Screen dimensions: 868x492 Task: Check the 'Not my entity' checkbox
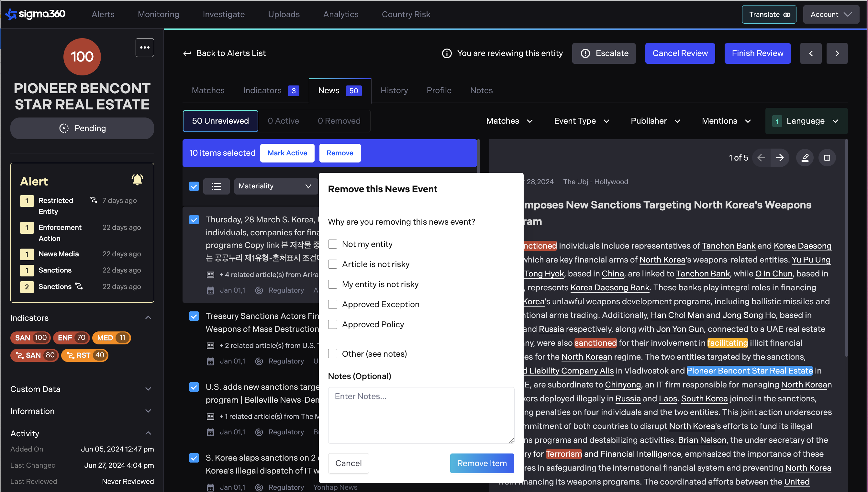332,244
